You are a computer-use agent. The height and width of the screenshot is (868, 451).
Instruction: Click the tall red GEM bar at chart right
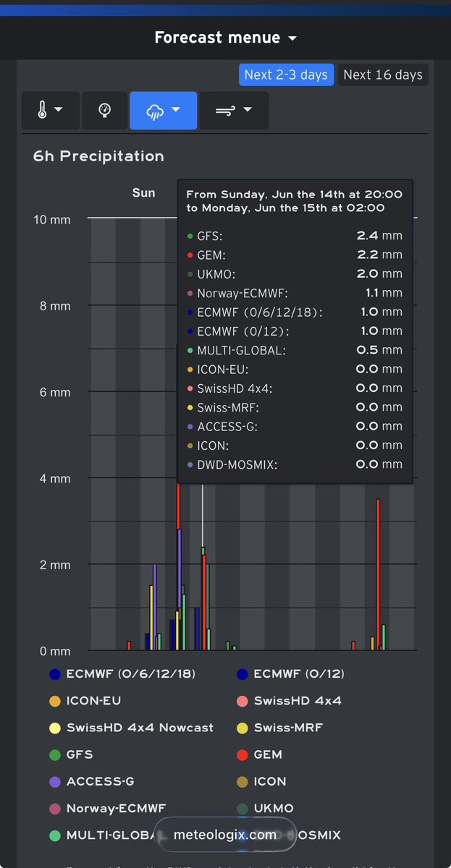(378, 574)
